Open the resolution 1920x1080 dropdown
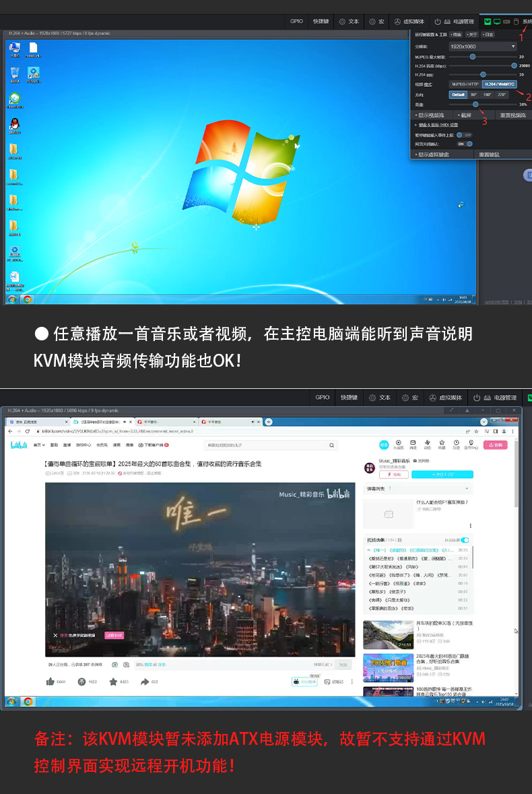This screenshot has width=532, height=794. pyautogui.click(x=483, y=47)
